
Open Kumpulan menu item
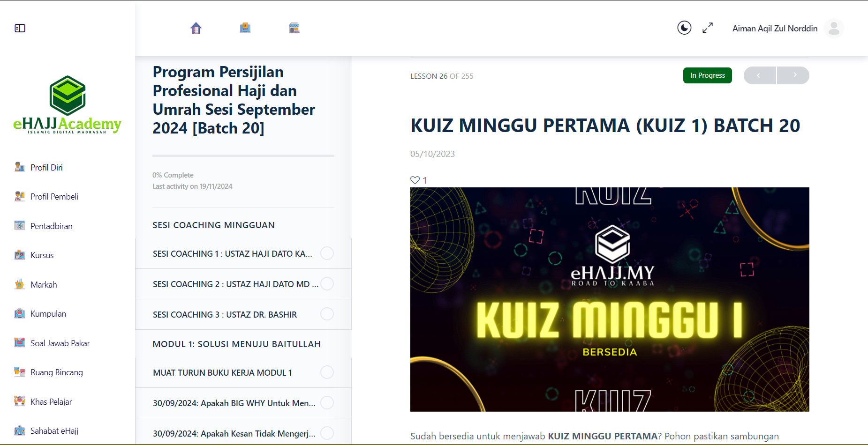tap(48, 314)
